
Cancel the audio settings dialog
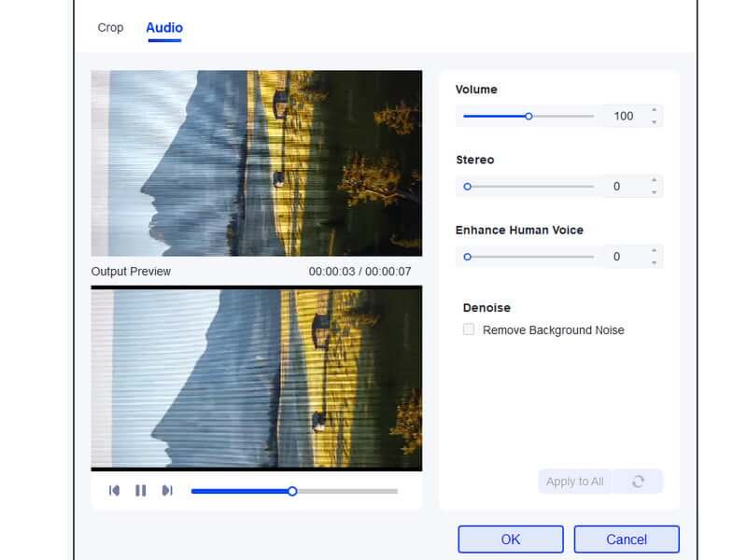[628, 539]
